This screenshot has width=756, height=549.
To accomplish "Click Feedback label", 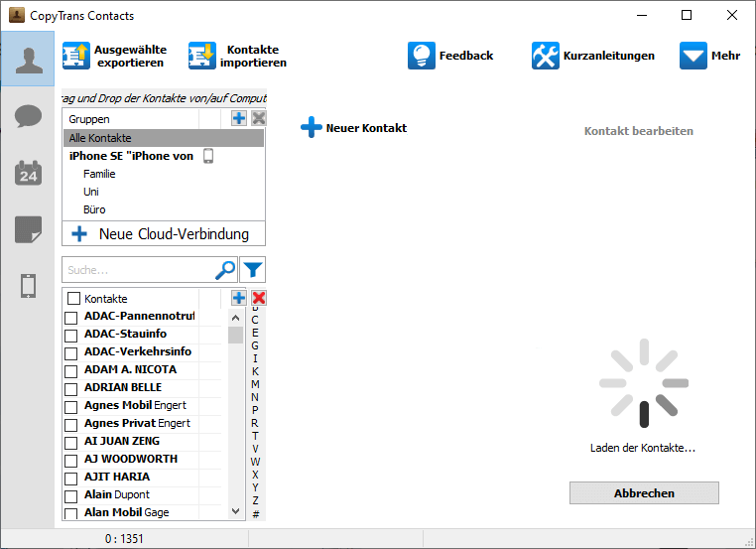I will (x=466, y=56).
